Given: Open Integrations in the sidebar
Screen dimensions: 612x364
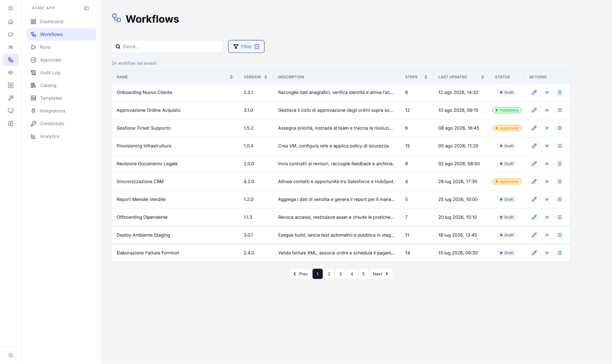Looking at the screenshot, I should click(x=61, y=111).
